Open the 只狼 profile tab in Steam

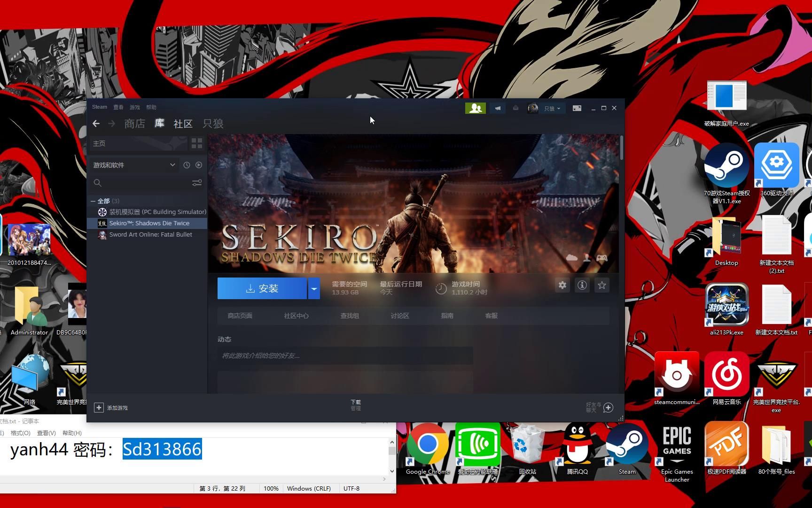point(213,124)
